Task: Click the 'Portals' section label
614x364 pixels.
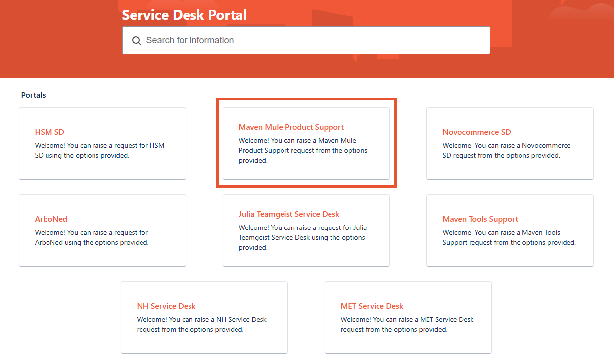Action: coord(33,95)
